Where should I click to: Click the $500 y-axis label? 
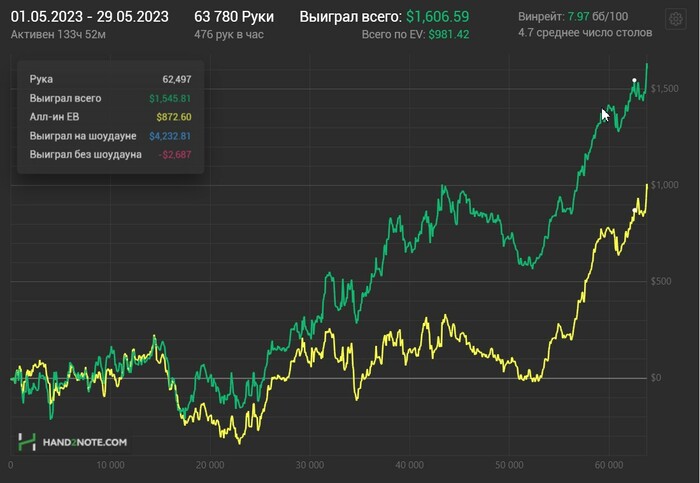click(660, 281)
